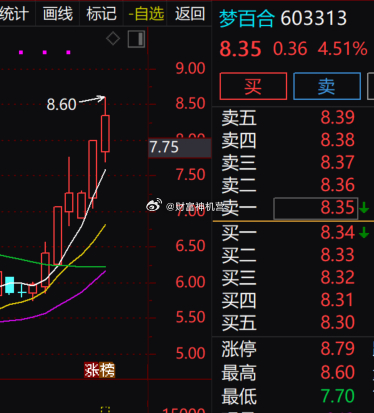Select the 买三 price 8.32
Viewport: 374px width, 413px height.
pyautogui.click(x=337, y=278)
